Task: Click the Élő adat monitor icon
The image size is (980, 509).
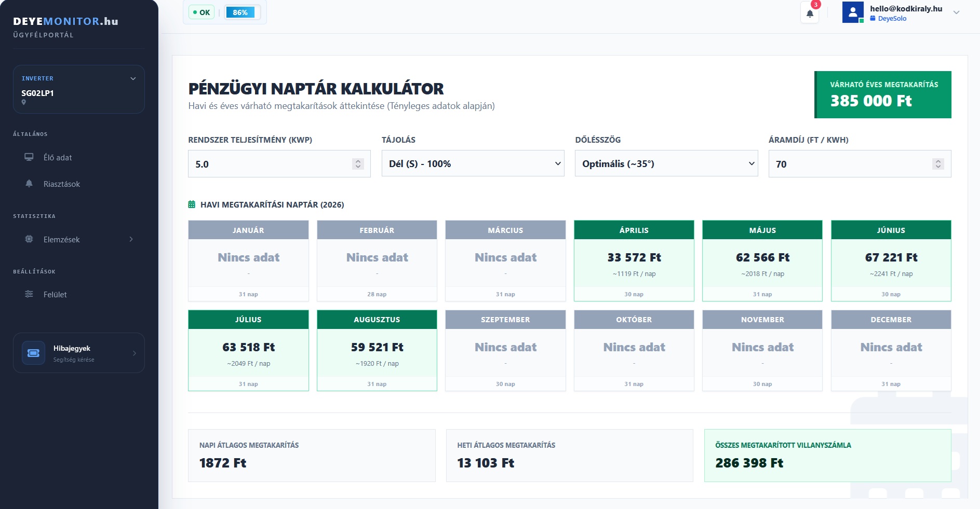Action: tap(29, 157)
